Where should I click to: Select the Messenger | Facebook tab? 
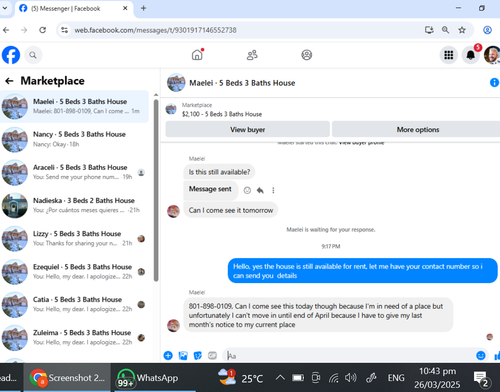[x=74, y=8]
